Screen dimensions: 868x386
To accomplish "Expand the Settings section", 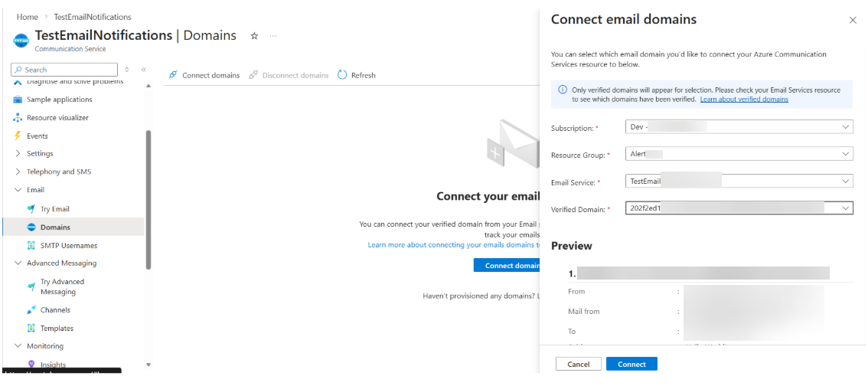I will coord(18,153).
